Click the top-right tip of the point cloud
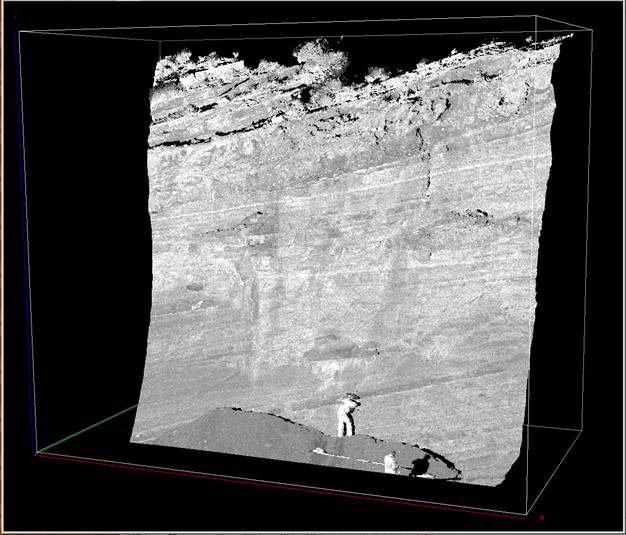Image resolution: width=626 pixels, height=535 pixels. [571, 36]
